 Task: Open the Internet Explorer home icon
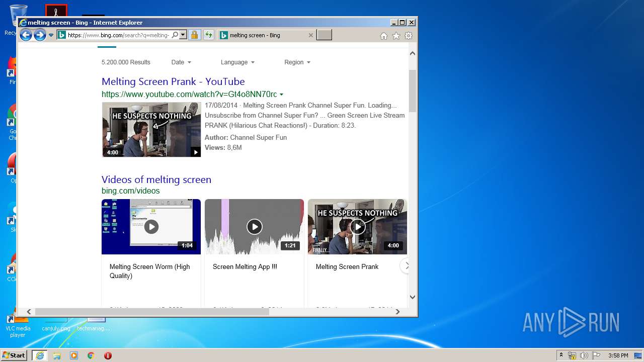384,36
